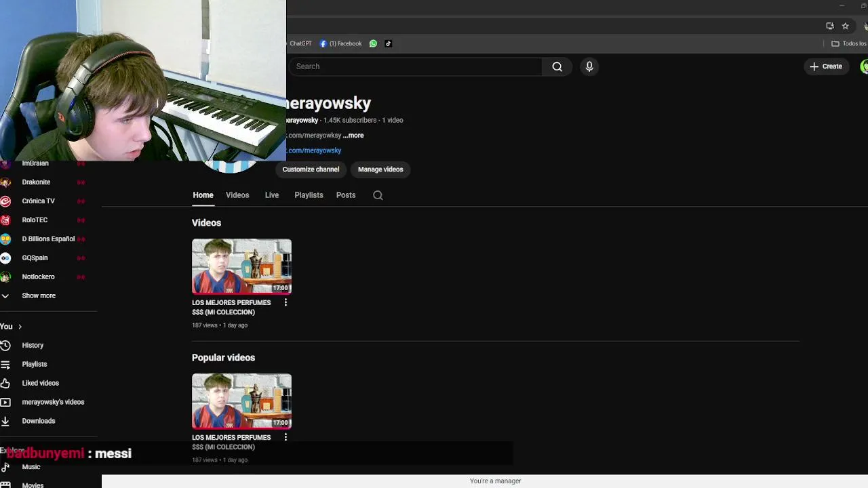Open GQSpain channel subscription
The height and width of the screenshot is (488, 868).
pos(35,258)
